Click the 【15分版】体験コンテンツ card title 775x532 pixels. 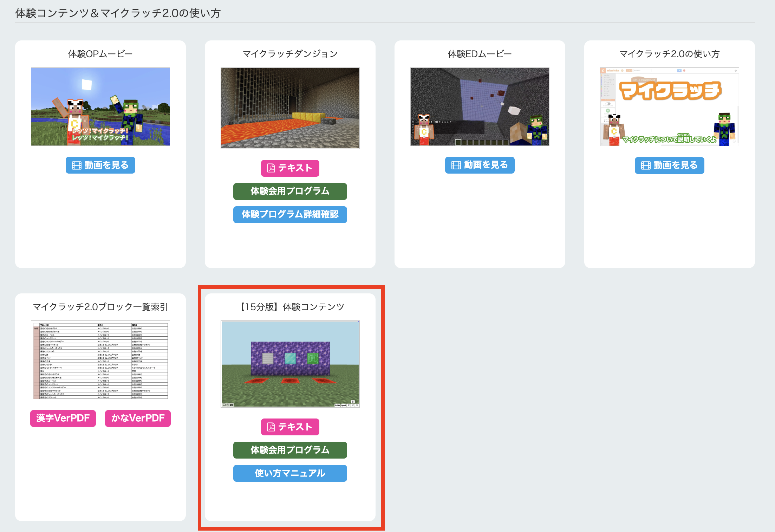click(292, 307)
